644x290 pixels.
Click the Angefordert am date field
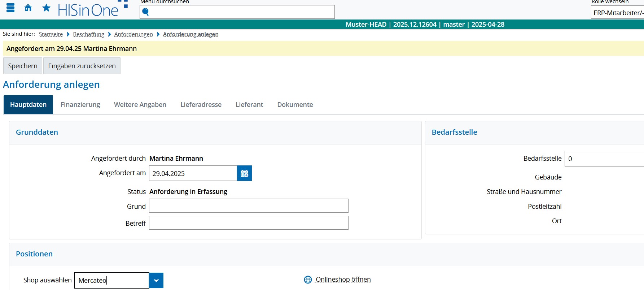tap(193, 173)
